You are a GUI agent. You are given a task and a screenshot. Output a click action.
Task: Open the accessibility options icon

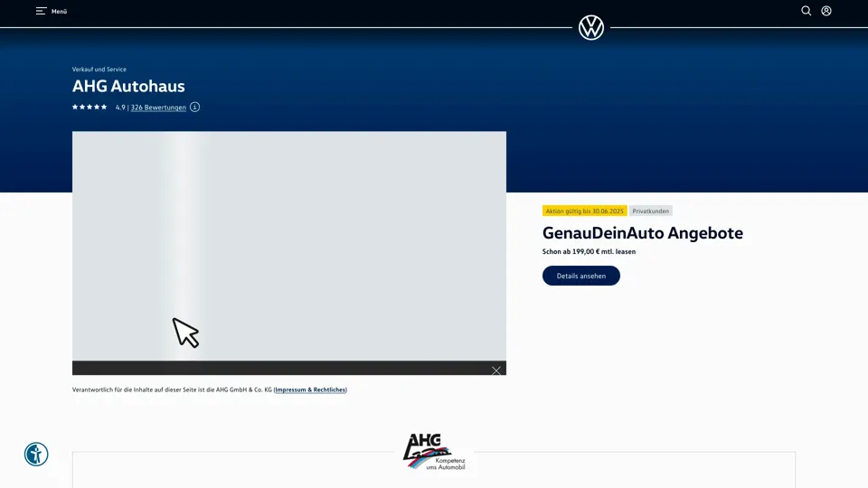pos(36,455)
